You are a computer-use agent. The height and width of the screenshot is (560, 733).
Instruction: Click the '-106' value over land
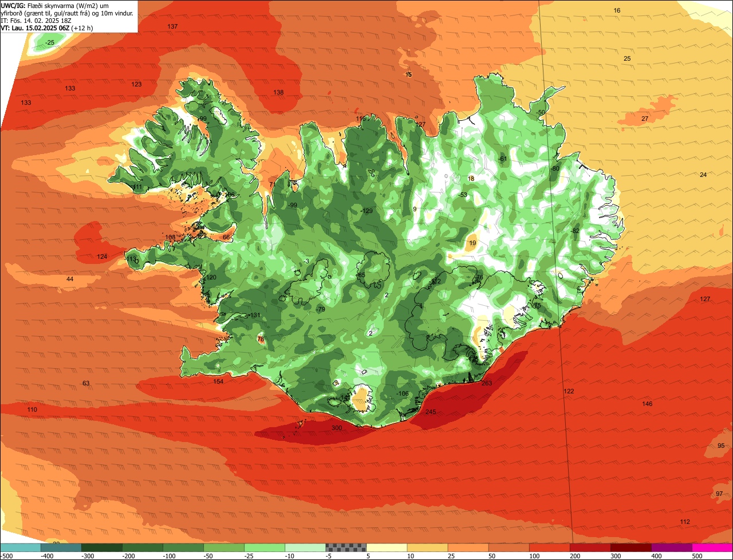tap(403, 393)
